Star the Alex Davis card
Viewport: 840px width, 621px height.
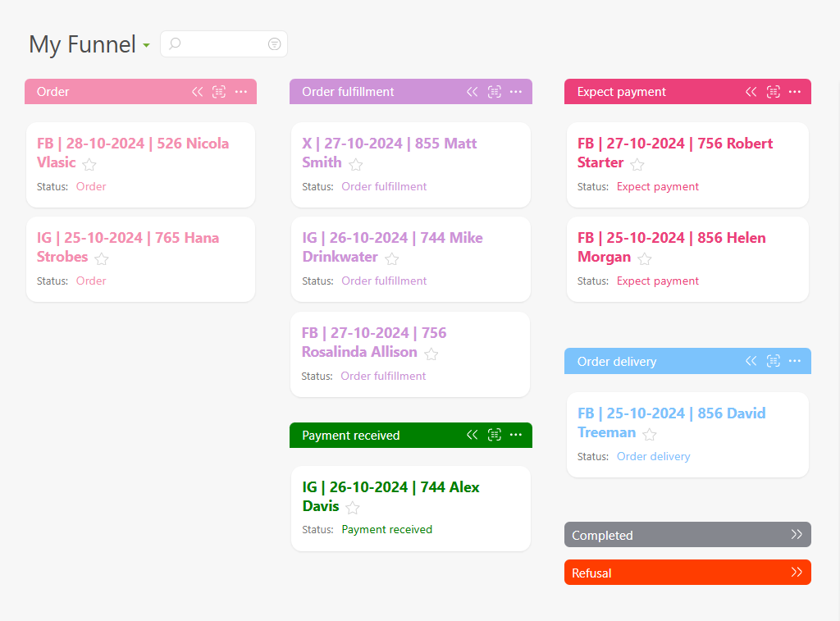pyautogui.click(x=353, y=508)
